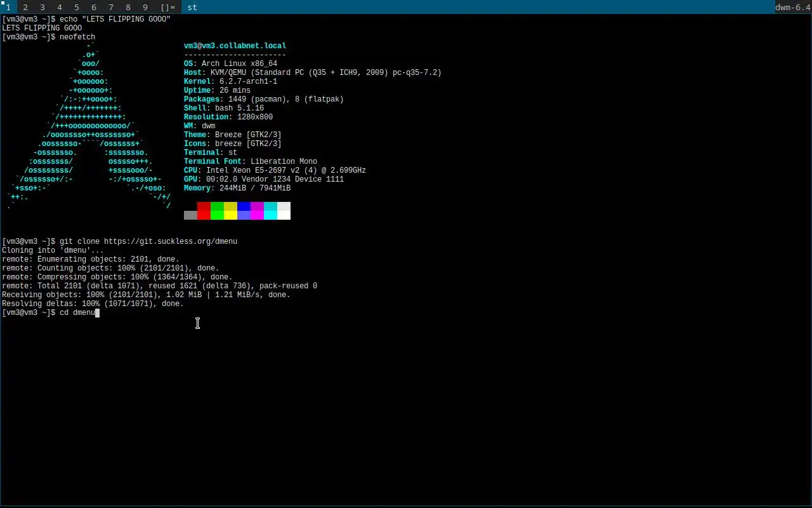Switch to dwm tag 9
The width and height of the screenshot is (812, 508).
point(145,7)
